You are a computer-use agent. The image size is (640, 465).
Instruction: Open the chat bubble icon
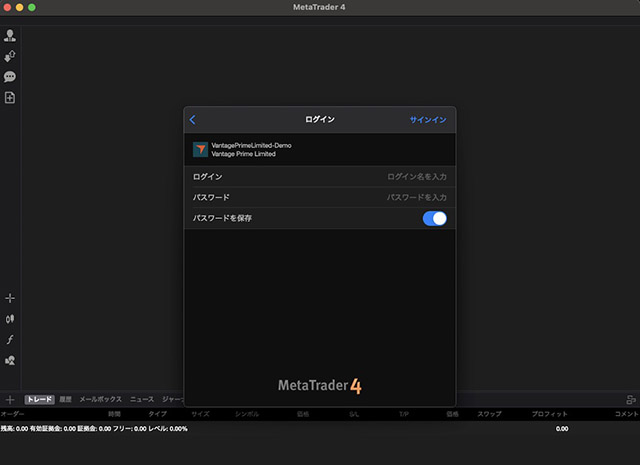10,77
